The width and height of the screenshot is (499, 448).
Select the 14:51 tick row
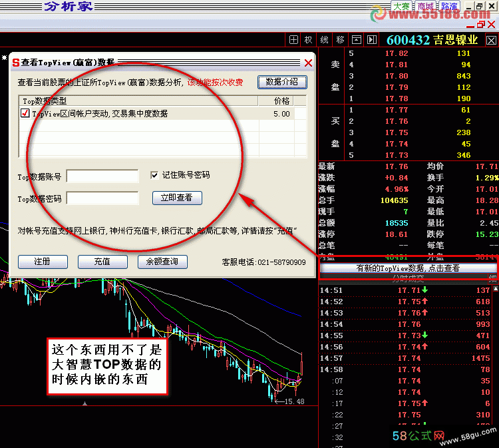click(405, 290)
